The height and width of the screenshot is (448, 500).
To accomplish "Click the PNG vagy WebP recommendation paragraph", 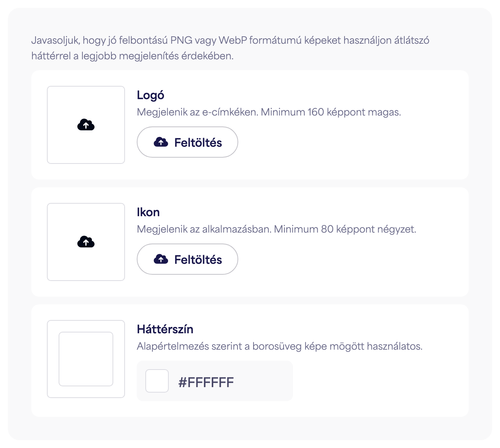I will (230, 48).
